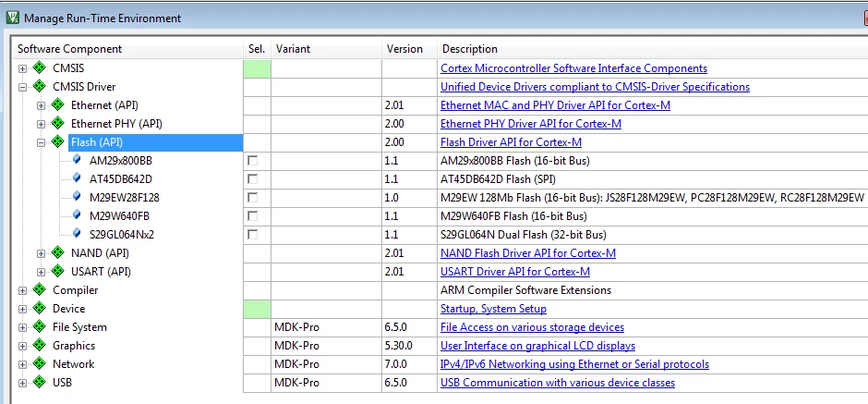This screenshot has width=868, height=404.
Task: Click the blue component icon for S29GL064Nx2
Action: 77,234
